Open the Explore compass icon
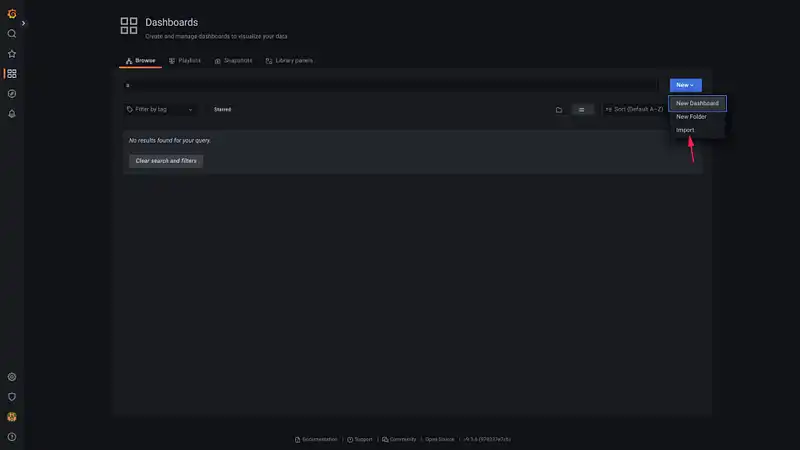Image resolution: width=800 pixels, height=450 pixels. [12, 94]
